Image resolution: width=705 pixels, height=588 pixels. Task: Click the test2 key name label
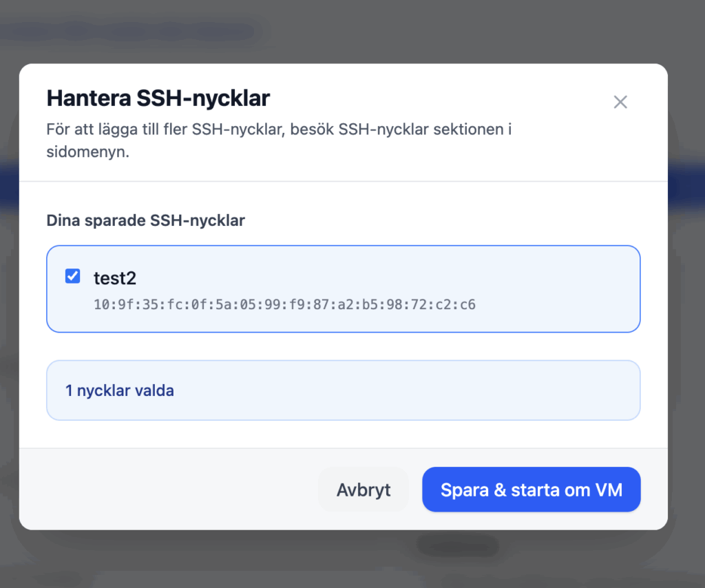pos(115,278)
